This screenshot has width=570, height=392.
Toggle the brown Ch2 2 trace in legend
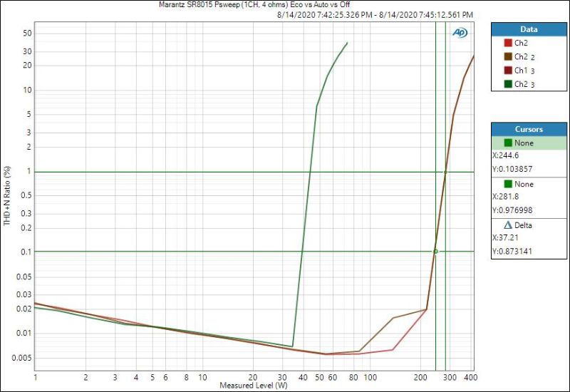(507, 57)
